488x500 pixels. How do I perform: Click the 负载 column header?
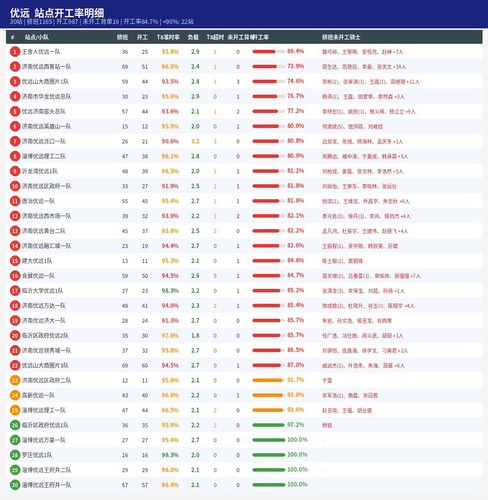coord(193,37)
